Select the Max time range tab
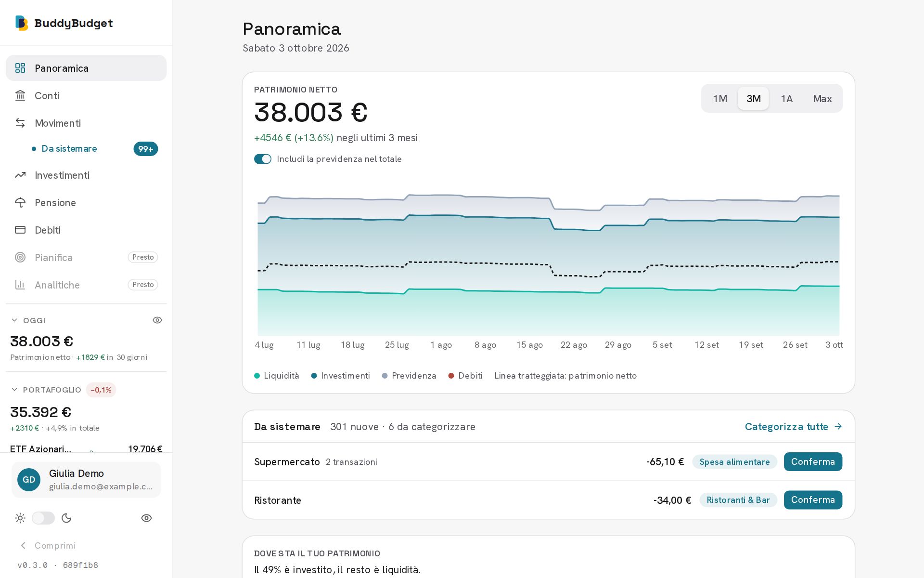Image resolution: width=924 pixels, height=578 pixels. coord(822,98)
